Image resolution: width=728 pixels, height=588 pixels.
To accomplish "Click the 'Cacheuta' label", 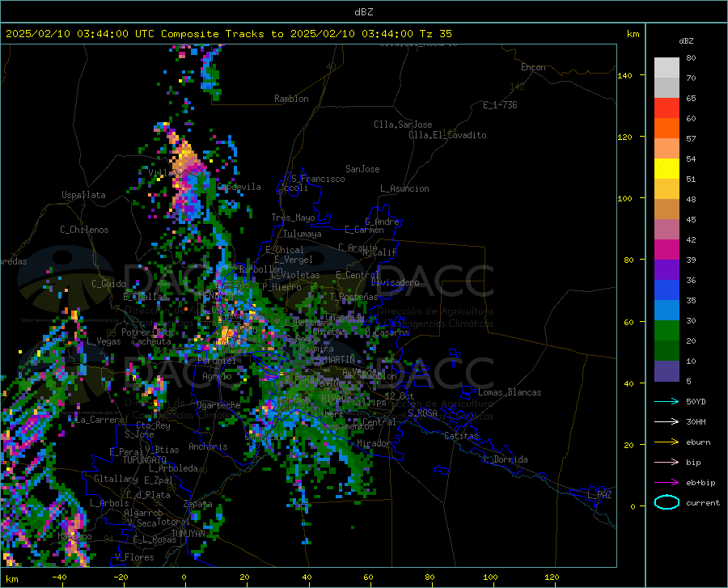I will pos(151,341).
